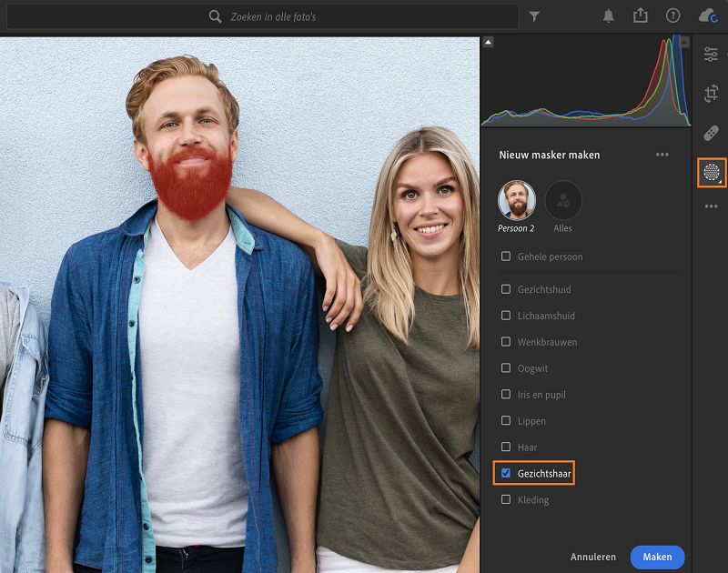Click the Nieuw masker maken heading

[x=550, y=155]
